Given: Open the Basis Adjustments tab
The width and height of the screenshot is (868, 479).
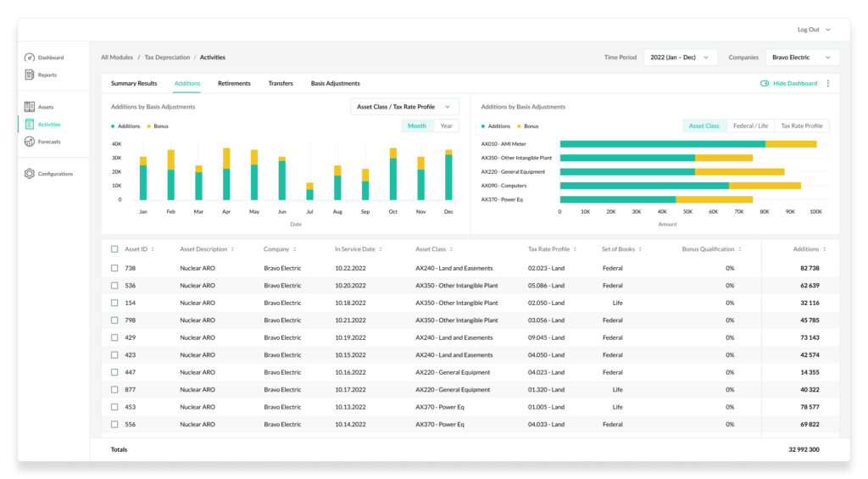Looking at the screenshot, I should [x=336, y=84].
